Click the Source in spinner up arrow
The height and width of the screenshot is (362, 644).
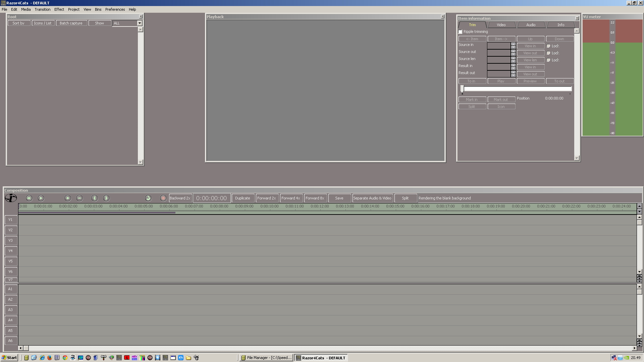pos(513,44)
